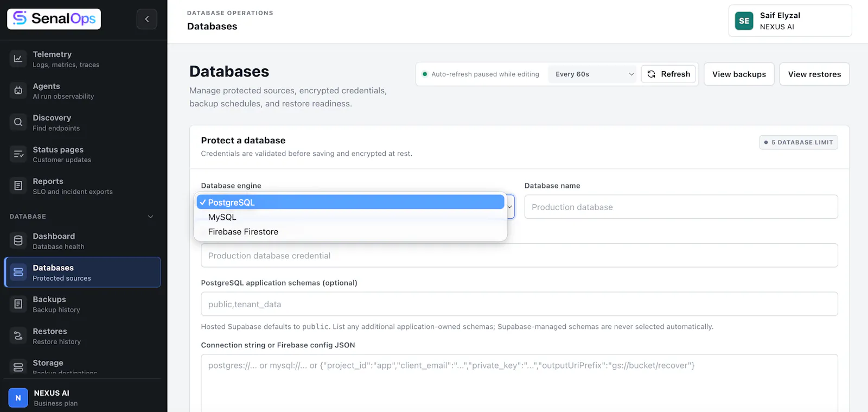868x412 pixels.
Task: Click the Database engine select arrow
Action: [509, 207]
